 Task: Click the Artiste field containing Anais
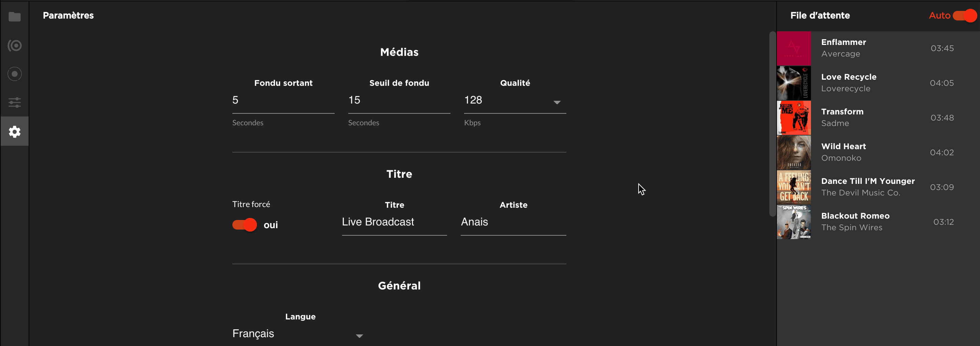(513, 222)
